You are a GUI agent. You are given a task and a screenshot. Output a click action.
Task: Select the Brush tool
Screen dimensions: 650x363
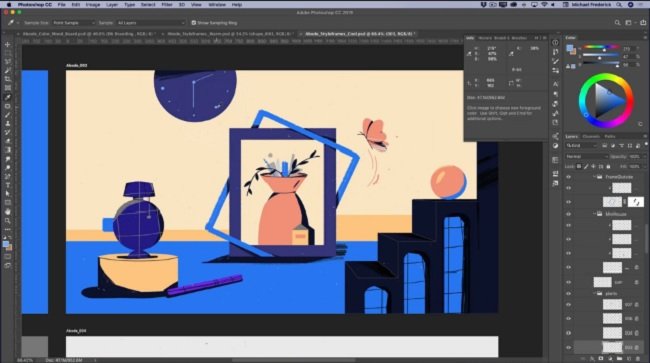point(8,115)
